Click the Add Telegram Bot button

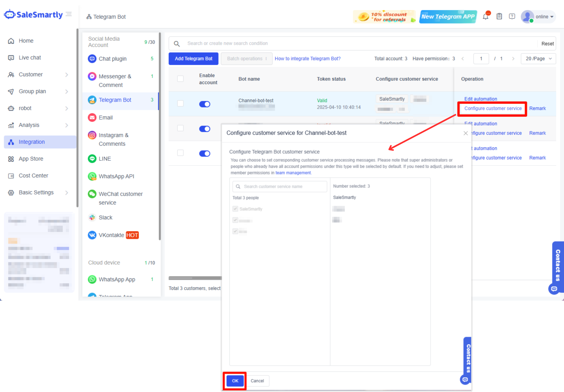pyautogui.click(x=193, y=59)
